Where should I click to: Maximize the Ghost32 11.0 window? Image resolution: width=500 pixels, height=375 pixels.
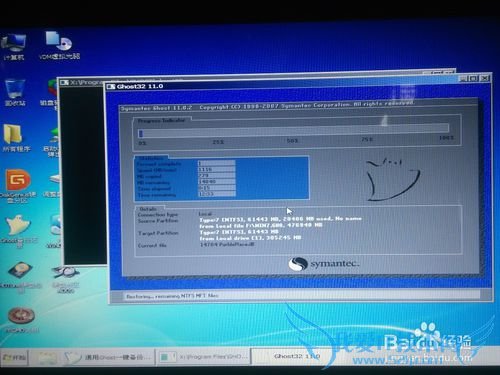(x=473, y=79)
